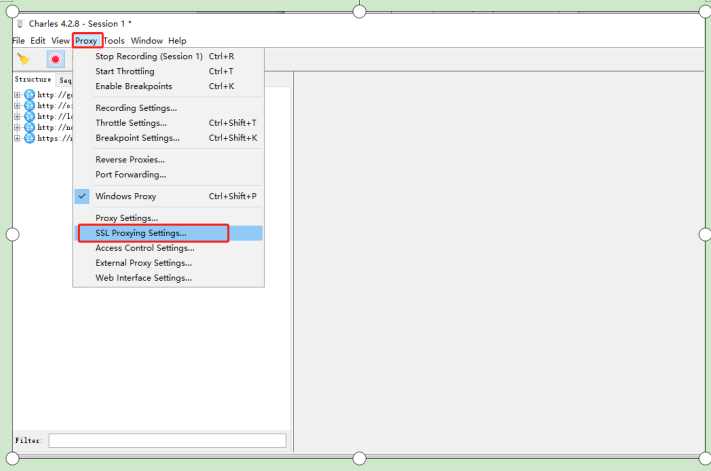711x471 pixels.
Task: Switch to the Structure tab
Action: pyautogui.click(x=33, y=79)
